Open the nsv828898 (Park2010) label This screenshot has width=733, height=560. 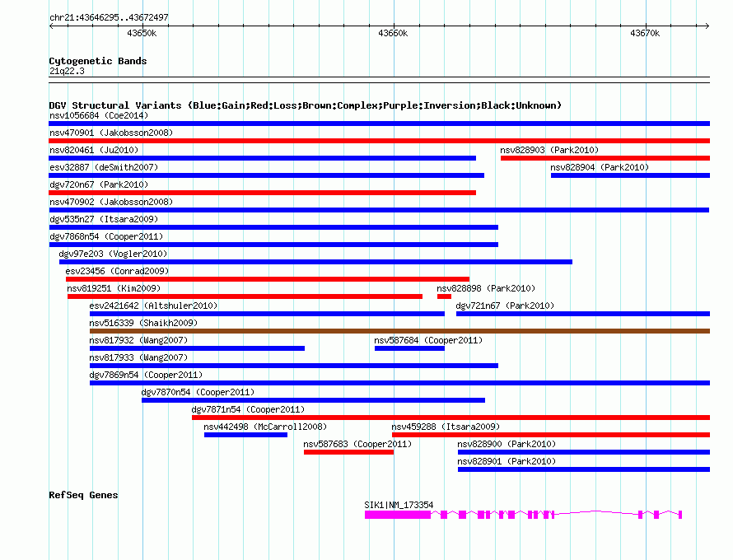pos(486,288)
